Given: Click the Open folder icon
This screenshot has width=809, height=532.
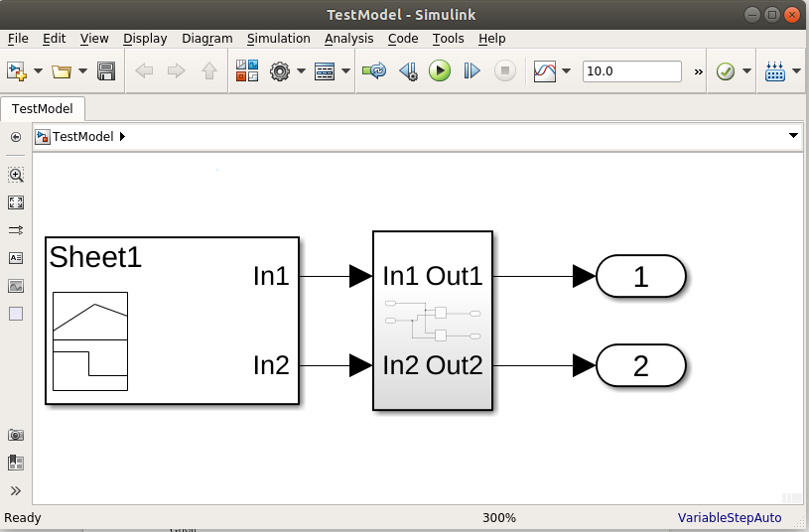Looking at the screenshot, I should coord(62,71).
